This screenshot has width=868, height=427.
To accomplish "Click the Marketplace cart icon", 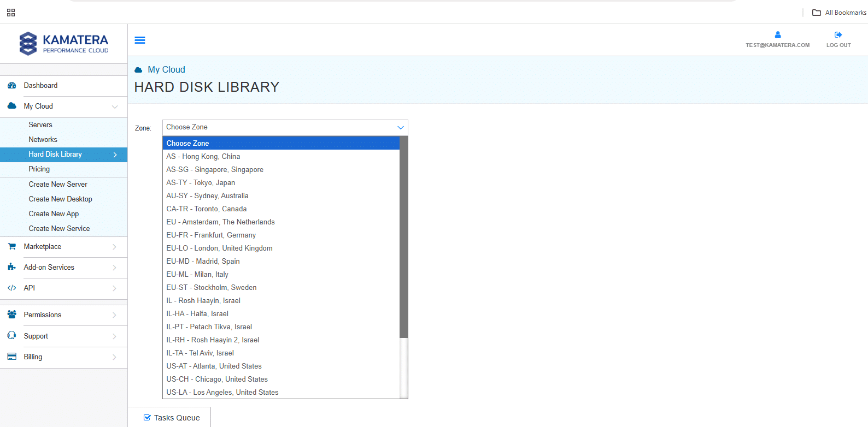I will [12, 247].
